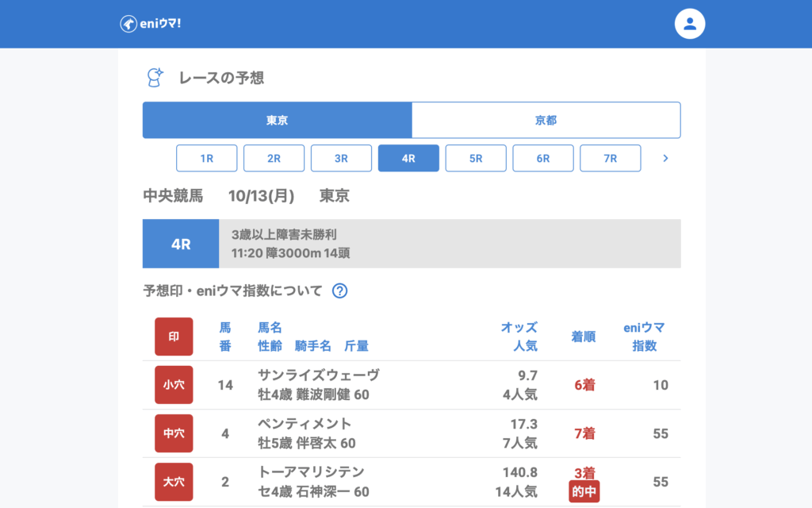The width and height of the screenshot is (812, 508).
Task: Select race 1R
Action: point(206,158)
